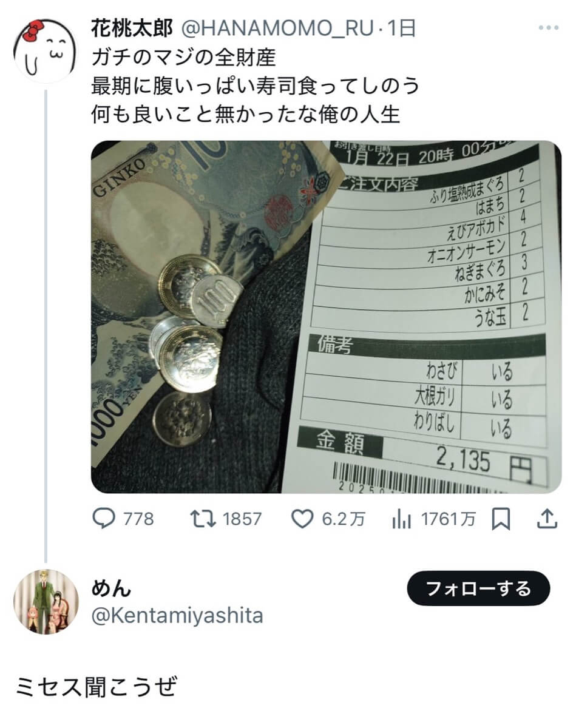Image resolution: width=576 pixels, height=728 pixels.
Task: Open めん's anime profile avatar
Action: (x=46, y=601)
